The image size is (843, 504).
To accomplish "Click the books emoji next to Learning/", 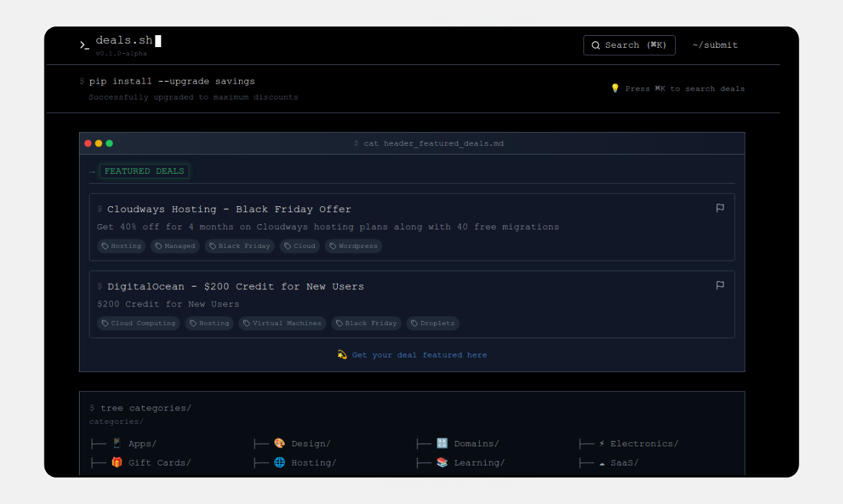I will point(442,463).
